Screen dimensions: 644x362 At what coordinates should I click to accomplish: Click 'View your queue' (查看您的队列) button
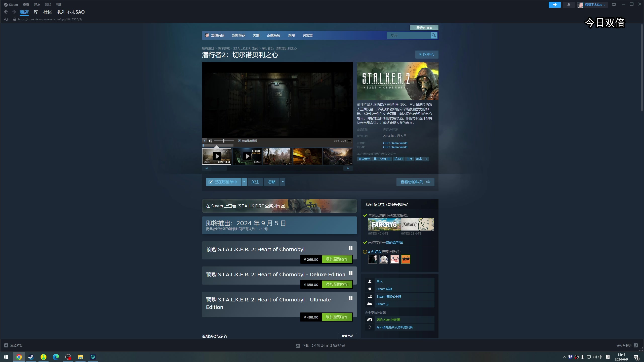[415, 182]
